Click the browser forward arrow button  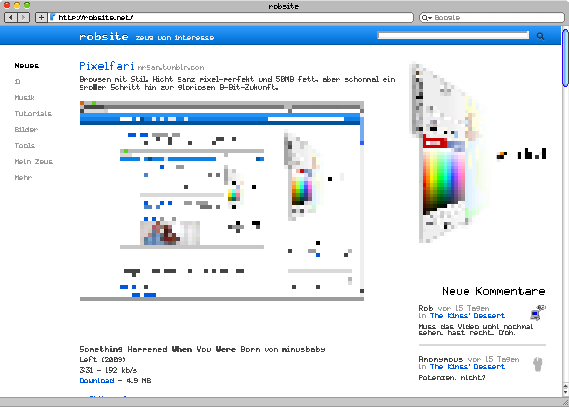pyautogui.click(x=23, y=17)
